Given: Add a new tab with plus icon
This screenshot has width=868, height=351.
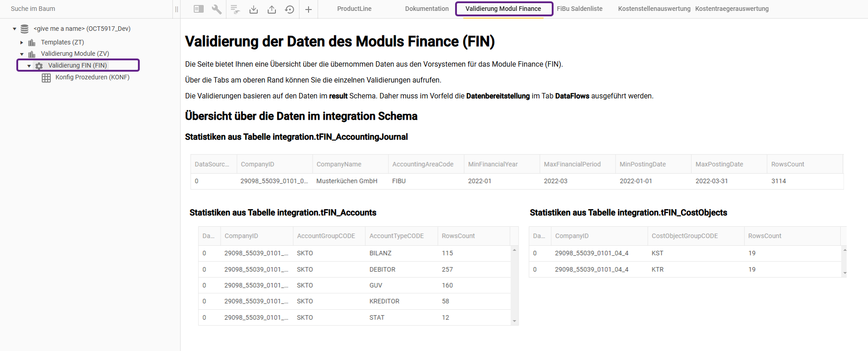Looking at the screenshot, I should [x=309, y=9].
